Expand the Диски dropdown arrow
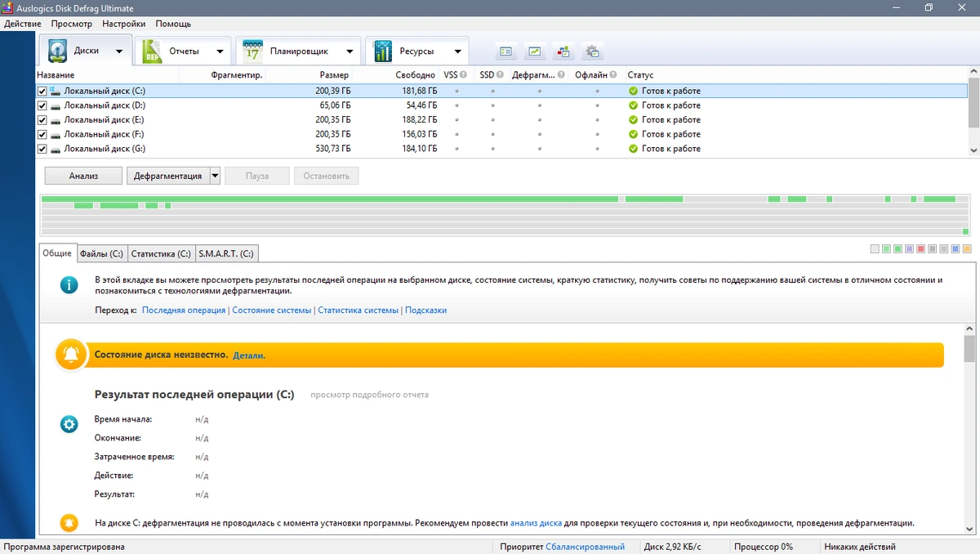The image size is (980, 554). [x=119, y=51]
